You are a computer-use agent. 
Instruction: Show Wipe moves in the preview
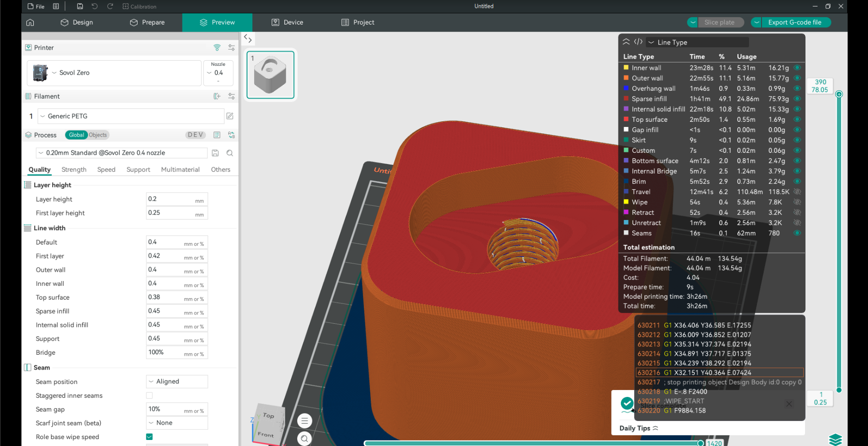(x=797, y=202)
